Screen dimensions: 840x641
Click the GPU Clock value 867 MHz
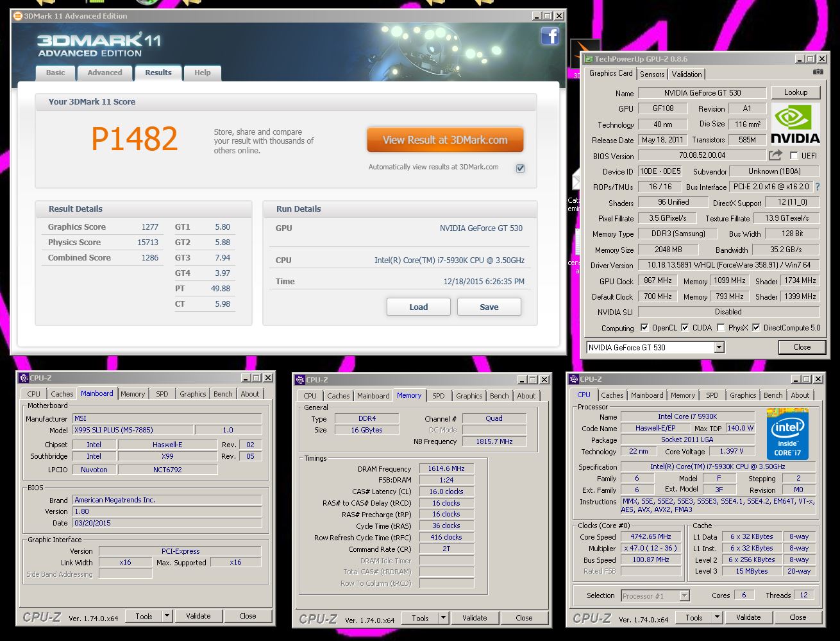[x=658, y=280]
